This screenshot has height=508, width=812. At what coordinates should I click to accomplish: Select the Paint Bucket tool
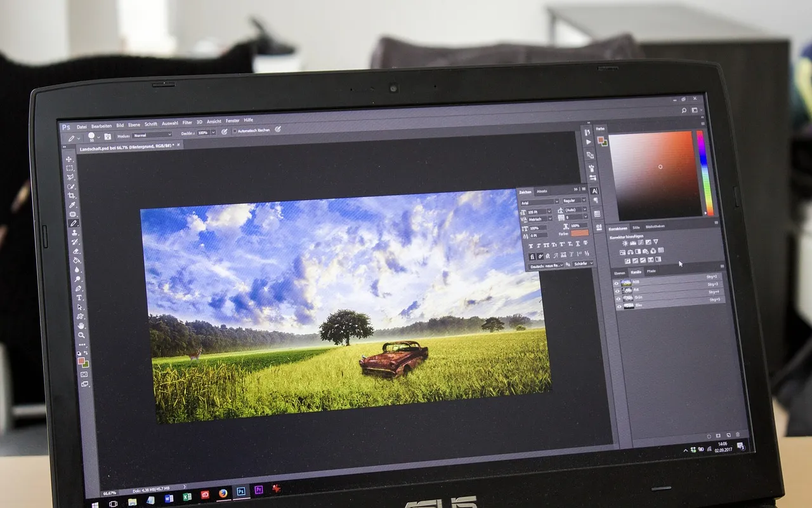point(76,260)
